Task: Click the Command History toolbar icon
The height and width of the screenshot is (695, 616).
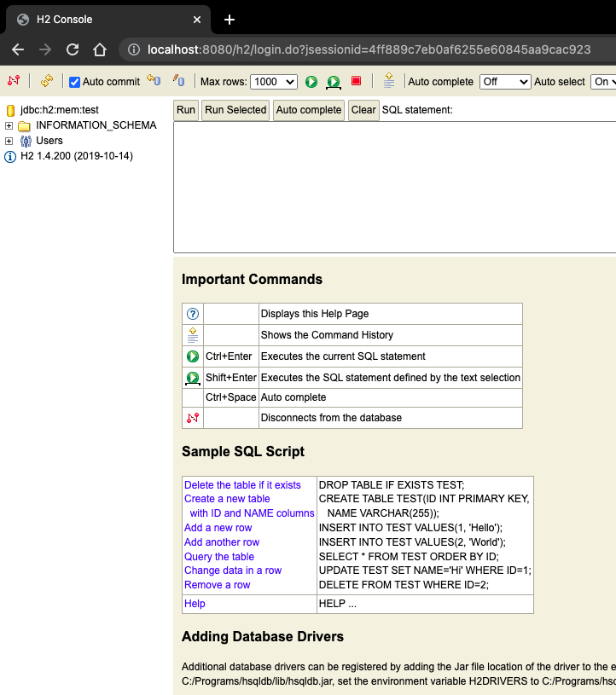Action: pos(389,80)
